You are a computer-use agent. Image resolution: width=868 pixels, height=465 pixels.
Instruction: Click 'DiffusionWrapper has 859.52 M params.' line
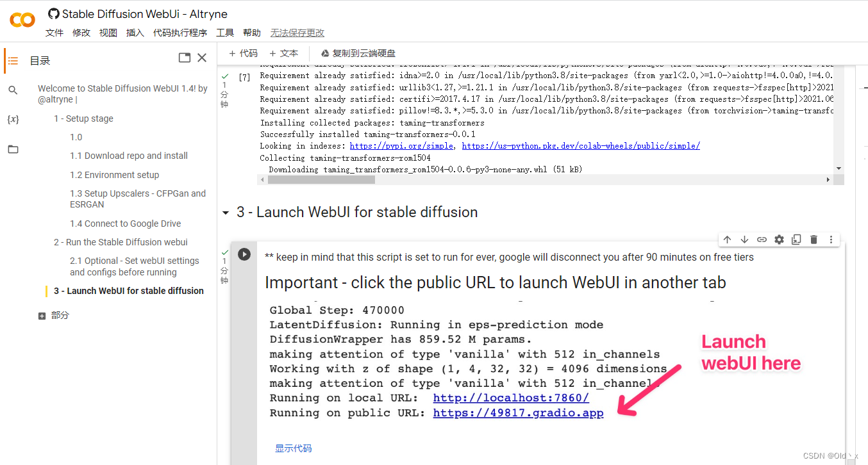(401, 339)
